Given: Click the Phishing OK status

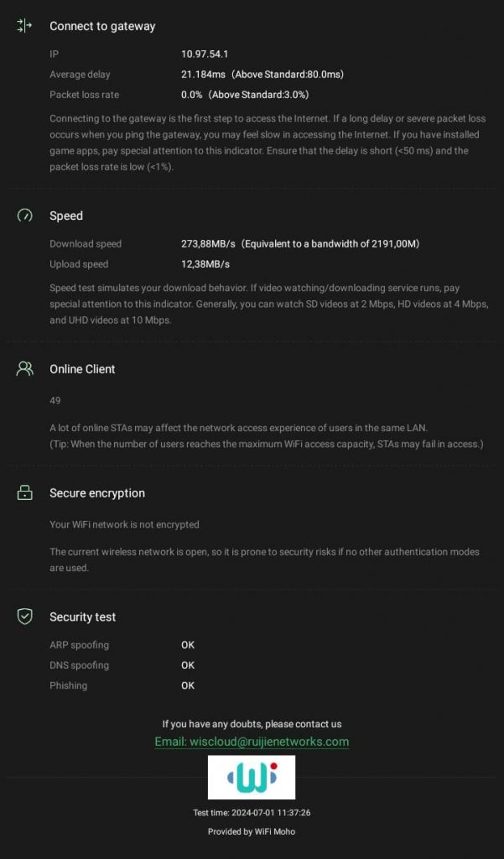Looking at the screenshot, I should tap(188, 685).
